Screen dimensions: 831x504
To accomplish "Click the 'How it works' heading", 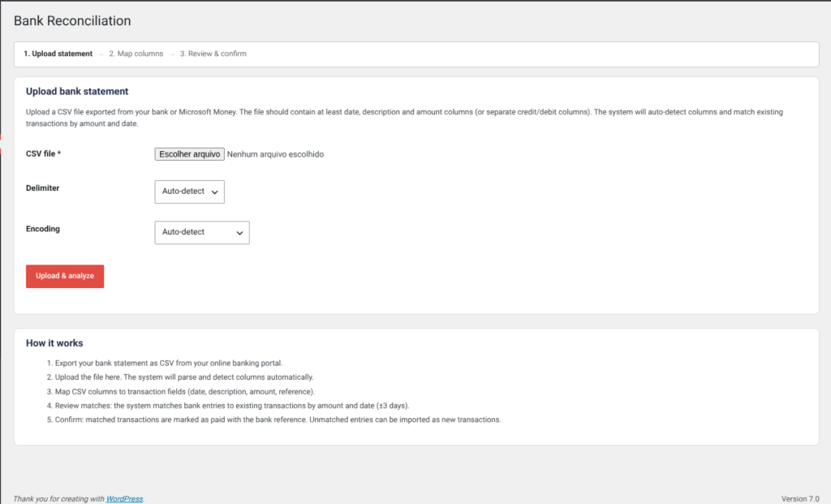I will click(x=54, y=342).
